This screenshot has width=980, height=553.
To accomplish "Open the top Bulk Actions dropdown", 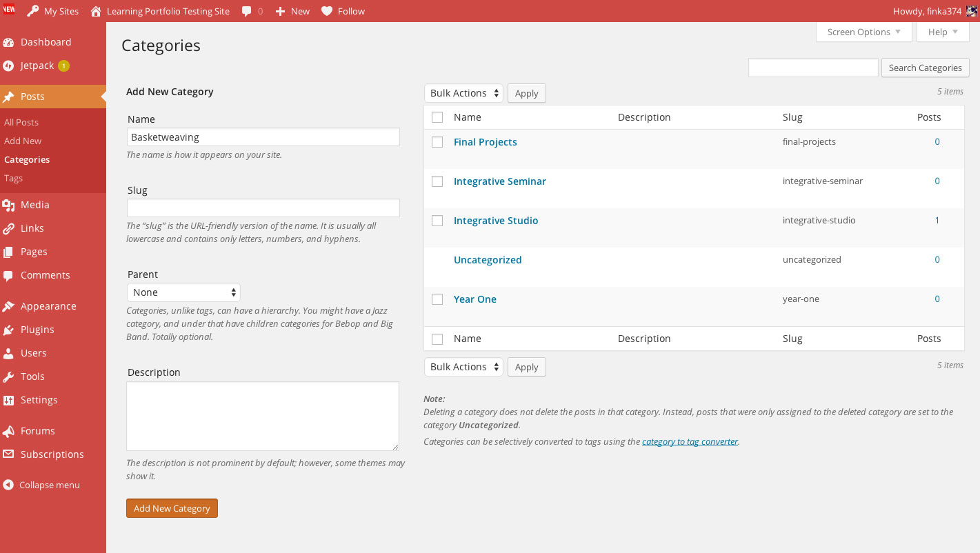I will coord(463,93).
